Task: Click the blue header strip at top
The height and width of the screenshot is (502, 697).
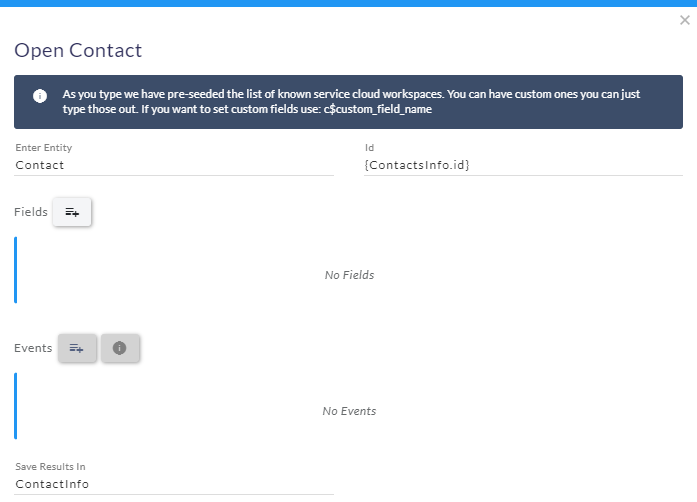Action: tap(348, 3)
